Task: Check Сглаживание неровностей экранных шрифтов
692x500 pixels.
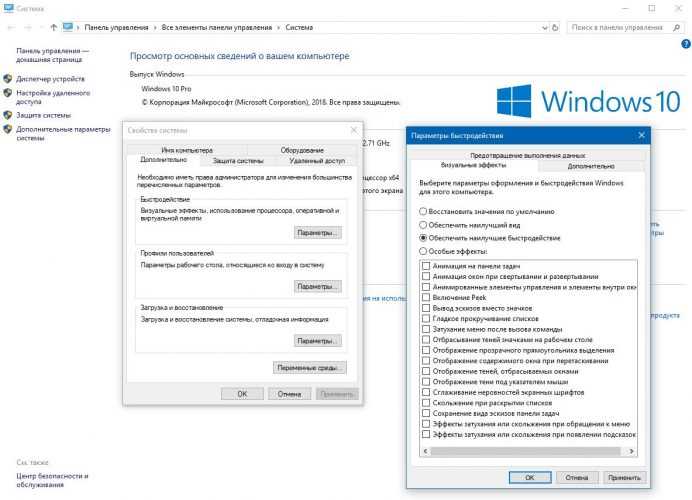Action: click(426, 392)
